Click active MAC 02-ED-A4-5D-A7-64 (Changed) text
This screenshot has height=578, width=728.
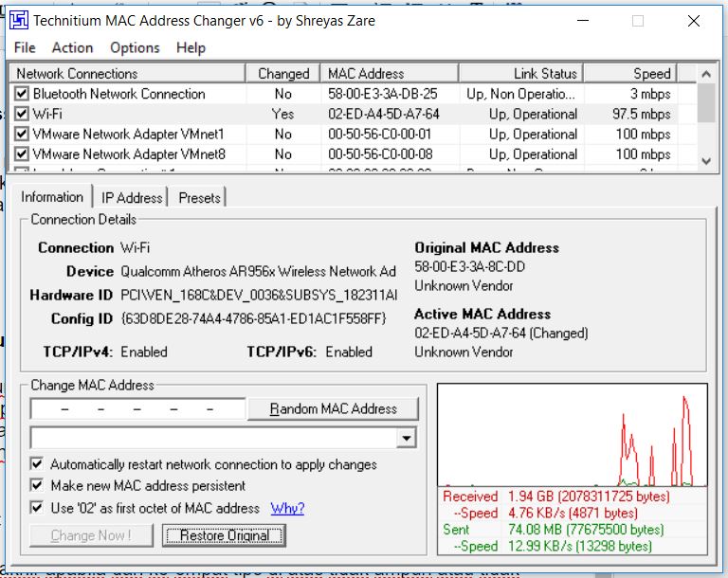(x=500, y=333)
